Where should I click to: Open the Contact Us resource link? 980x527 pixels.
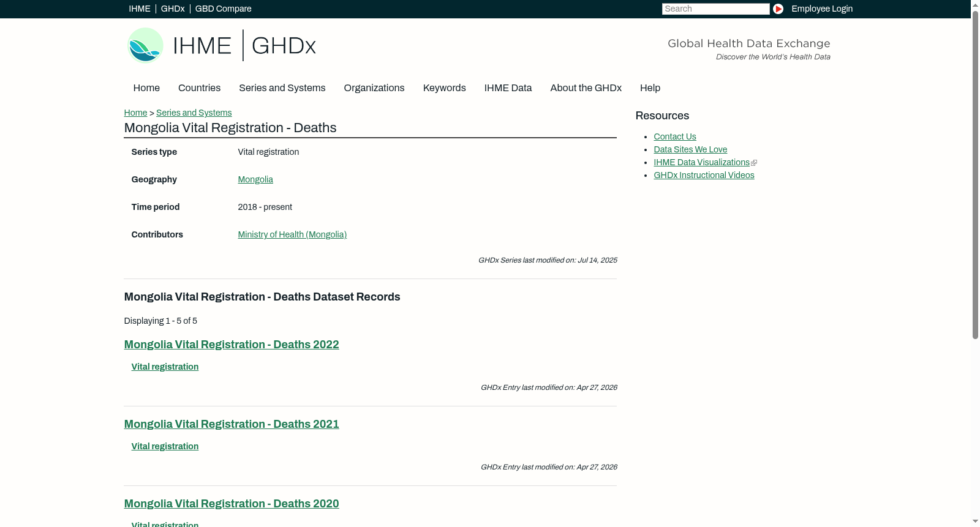click(675, 136)
